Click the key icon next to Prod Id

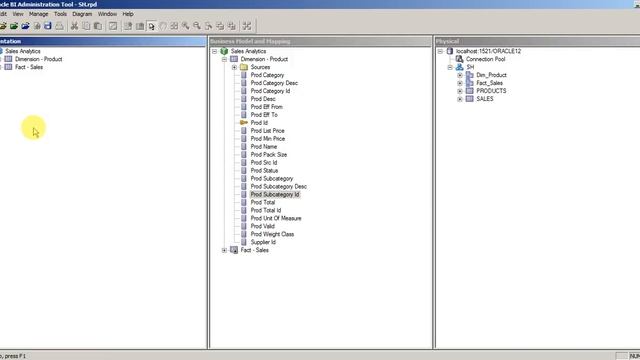(244, 122)
